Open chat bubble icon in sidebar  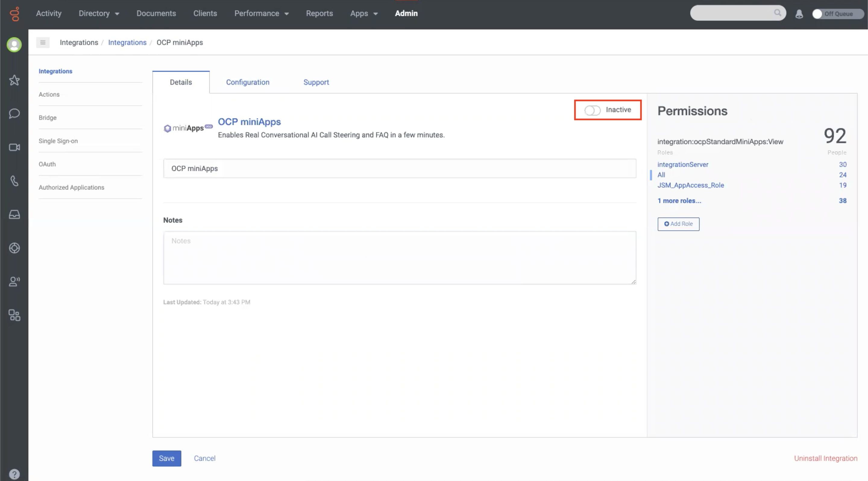point(14,114)
